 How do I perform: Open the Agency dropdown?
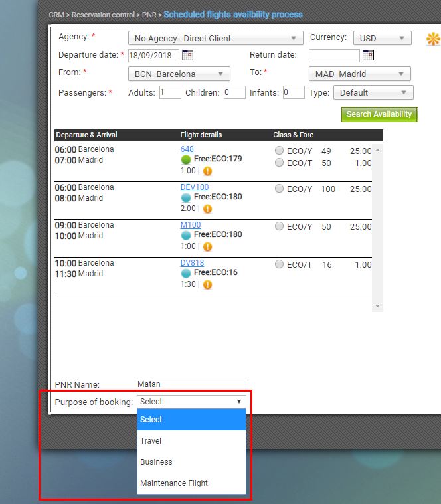(x=215, y=39)
